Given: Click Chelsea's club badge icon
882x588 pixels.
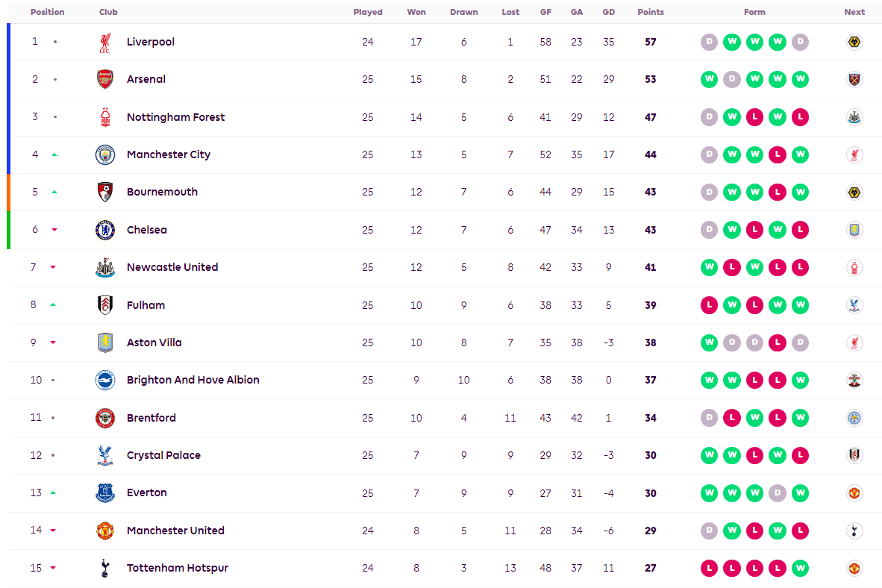Looking at the screenshot, I should (x=105, y=230).
